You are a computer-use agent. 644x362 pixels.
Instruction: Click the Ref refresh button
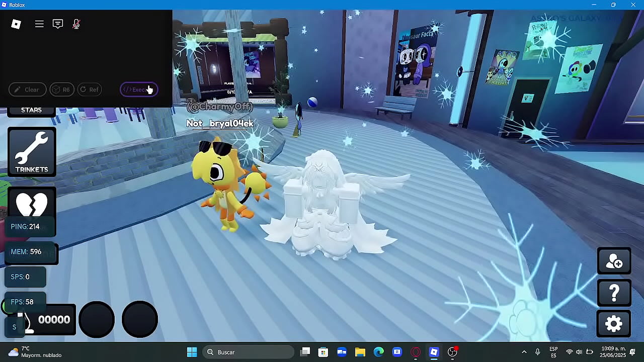[x=89, y=89]
